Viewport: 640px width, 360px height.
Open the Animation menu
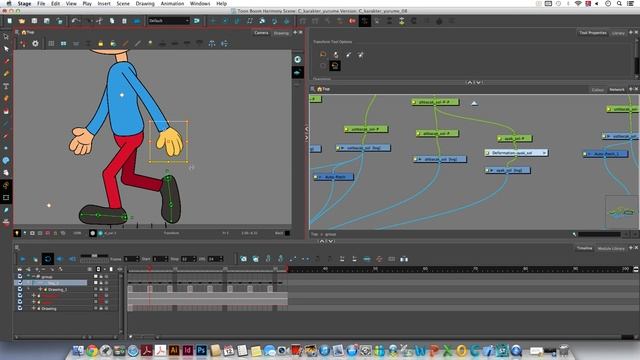pos(172,3)
